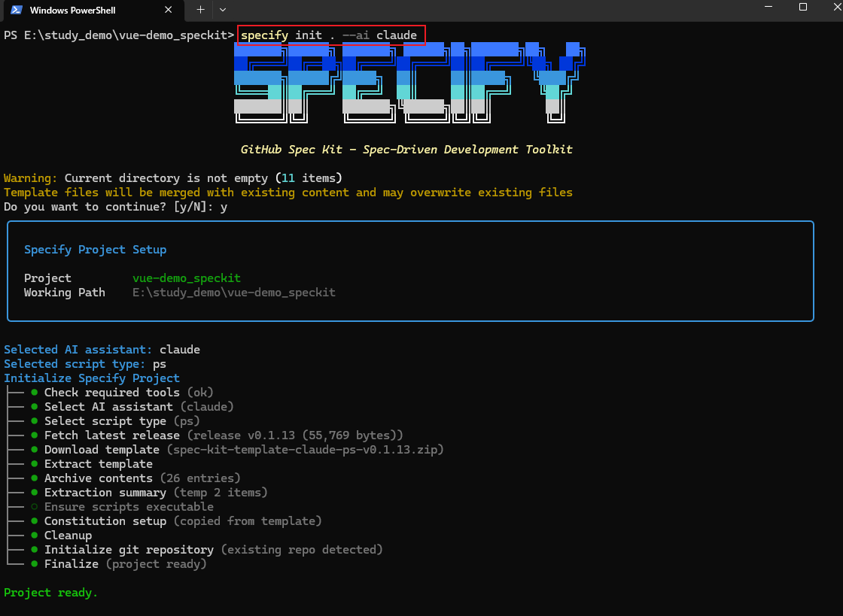Click the 'Fetch latest release' step
This screenshot has width=843, height=616.
218,435
